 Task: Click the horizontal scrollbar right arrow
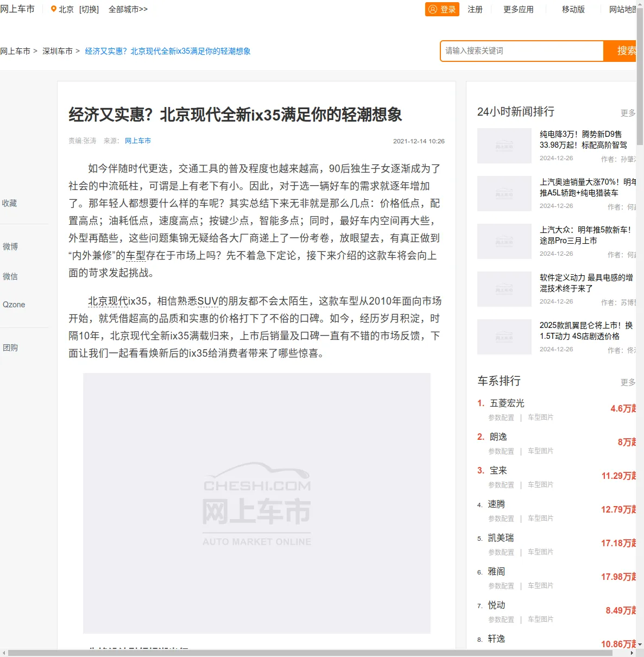tap(632, 653)
